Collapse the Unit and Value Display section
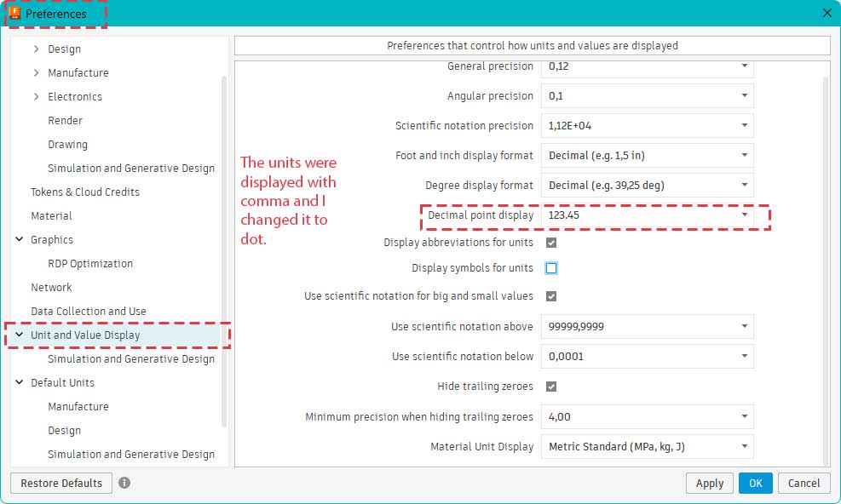The width and height of the screenshot is (841, 504). click(19, 335)
